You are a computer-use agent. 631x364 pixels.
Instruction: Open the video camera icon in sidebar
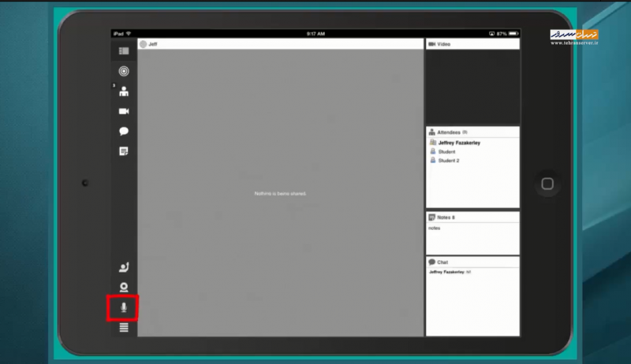[124, 111]
